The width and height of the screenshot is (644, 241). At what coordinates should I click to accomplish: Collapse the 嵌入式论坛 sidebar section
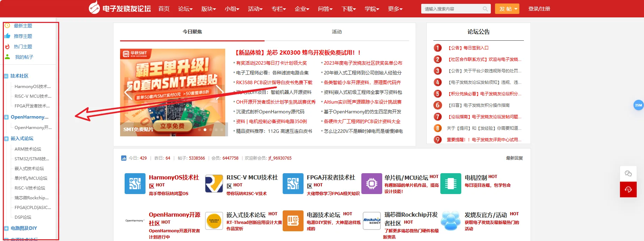tap(6, 139)
